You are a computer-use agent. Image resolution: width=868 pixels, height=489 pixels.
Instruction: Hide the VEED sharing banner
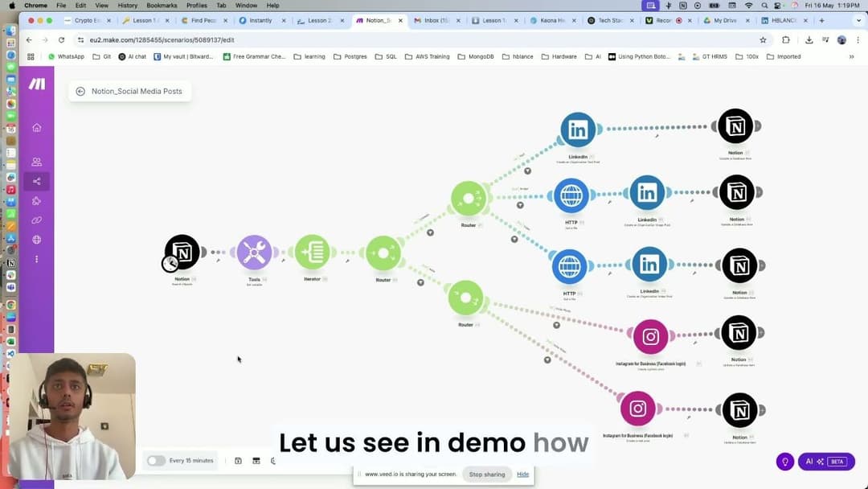pyautogui.click(x=523, y=474)
